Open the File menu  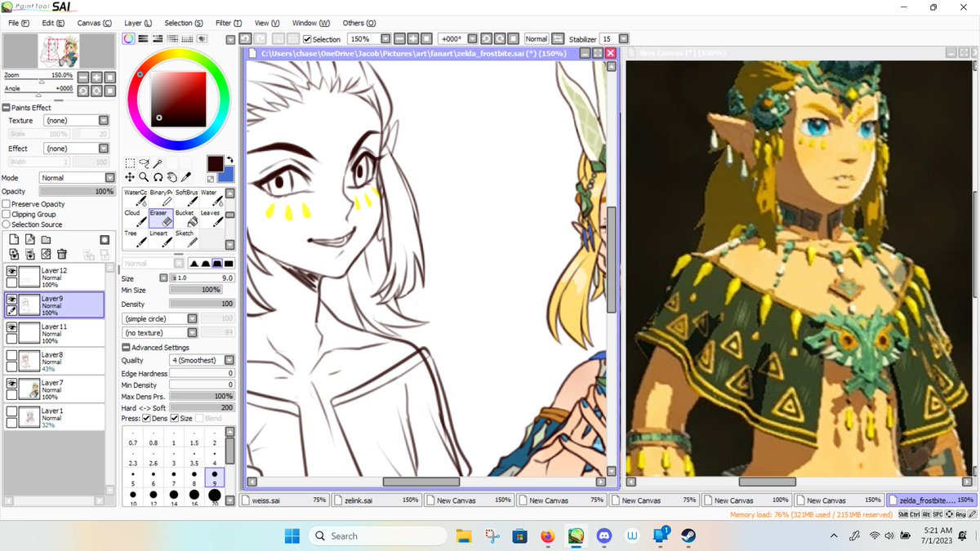click(x=18, y=23)
